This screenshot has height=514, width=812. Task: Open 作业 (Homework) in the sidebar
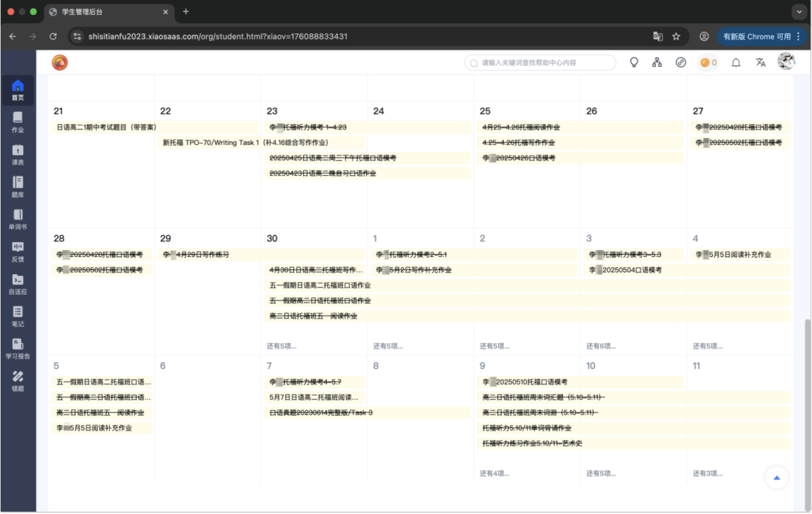pos(17,122)
